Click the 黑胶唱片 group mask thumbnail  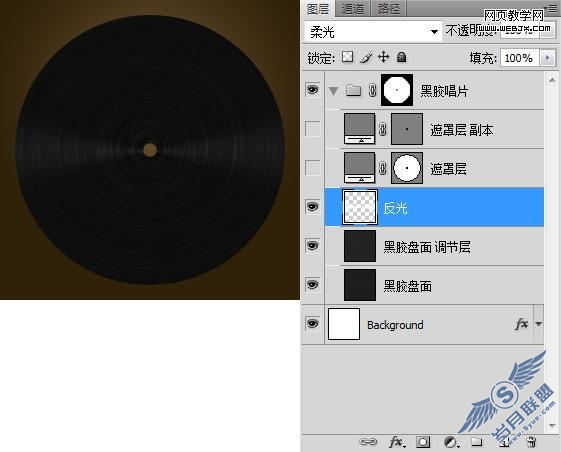[x=397, y=90]
